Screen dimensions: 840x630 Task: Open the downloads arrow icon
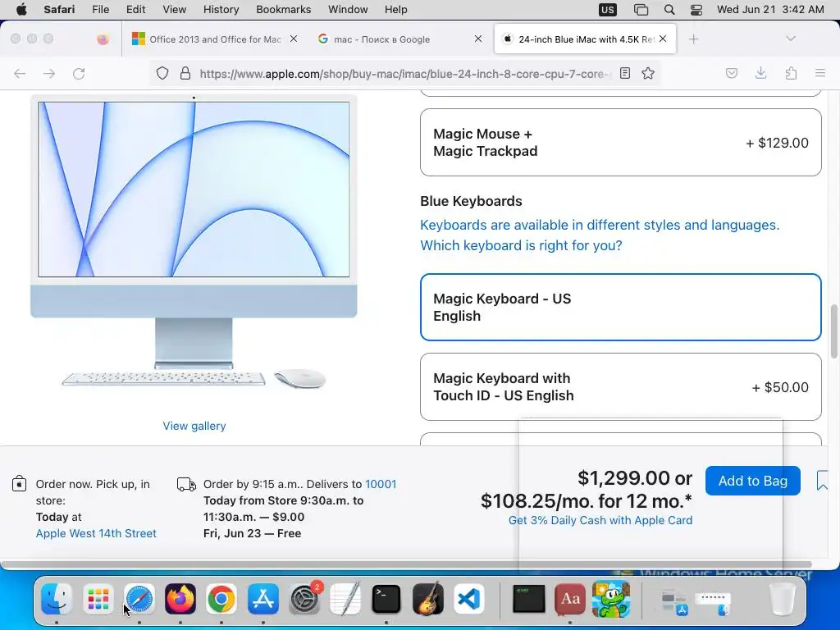pos(760,73)
